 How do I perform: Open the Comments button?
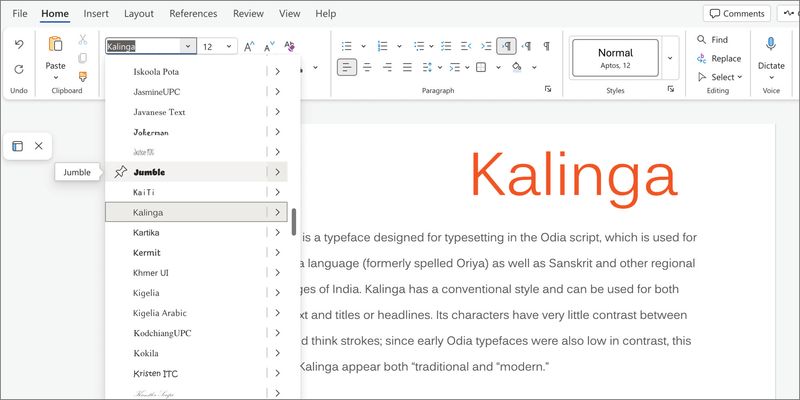pos(736,14)
